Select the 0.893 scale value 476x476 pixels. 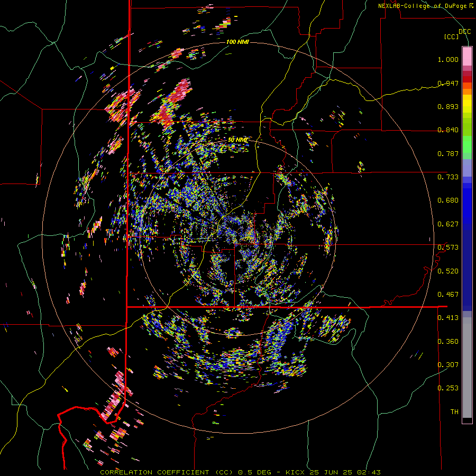point(448,106)
